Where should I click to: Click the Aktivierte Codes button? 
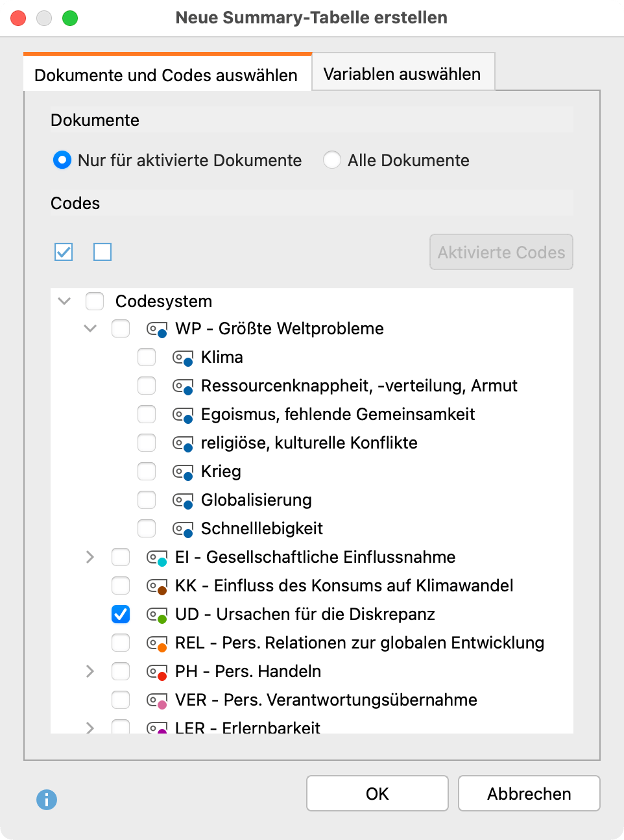point(501,252)
